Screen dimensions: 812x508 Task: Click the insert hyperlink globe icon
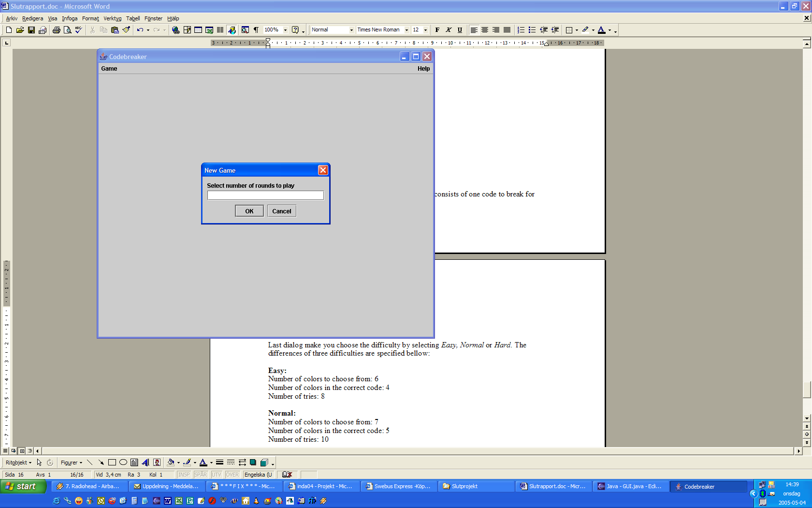point(176,30)
